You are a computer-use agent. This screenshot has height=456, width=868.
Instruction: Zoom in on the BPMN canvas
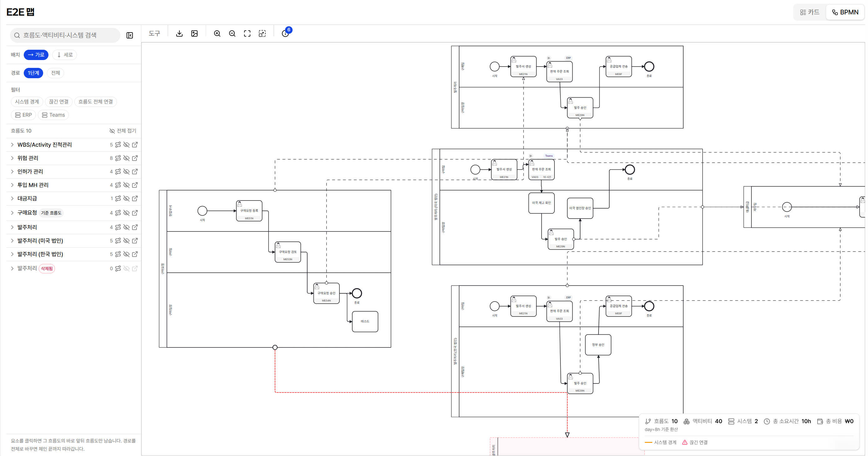point(217,33)
